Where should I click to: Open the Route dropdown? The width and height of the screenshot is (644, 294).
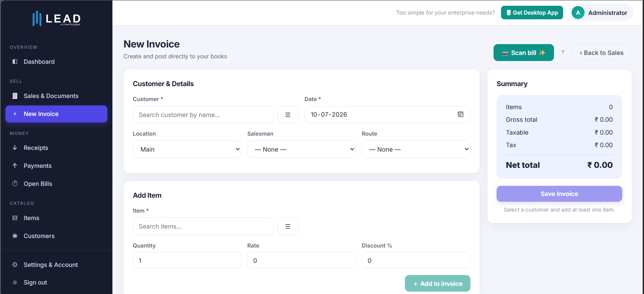tap(416, 149)
